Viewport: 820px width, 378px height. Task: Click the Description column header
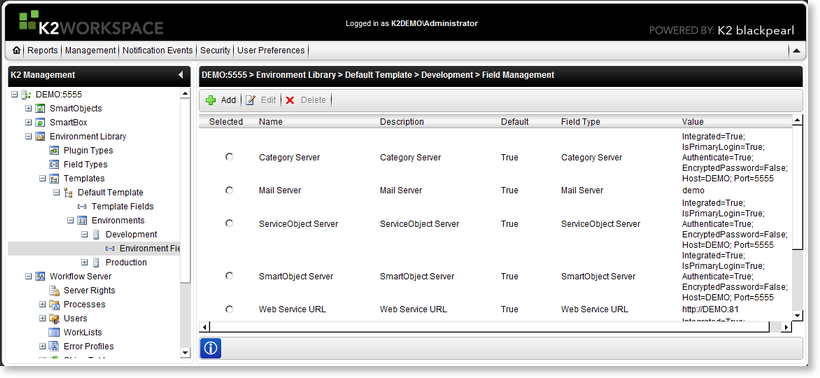pyautogui.click(x=402, y=122)
